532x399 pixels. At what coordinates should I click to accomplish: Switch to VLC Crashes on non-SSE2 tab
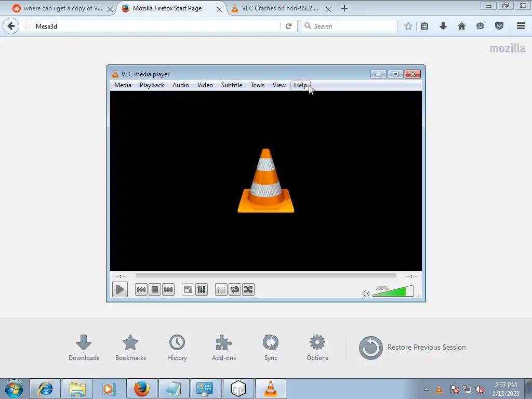pyautogui.click(x=280, y=8)
